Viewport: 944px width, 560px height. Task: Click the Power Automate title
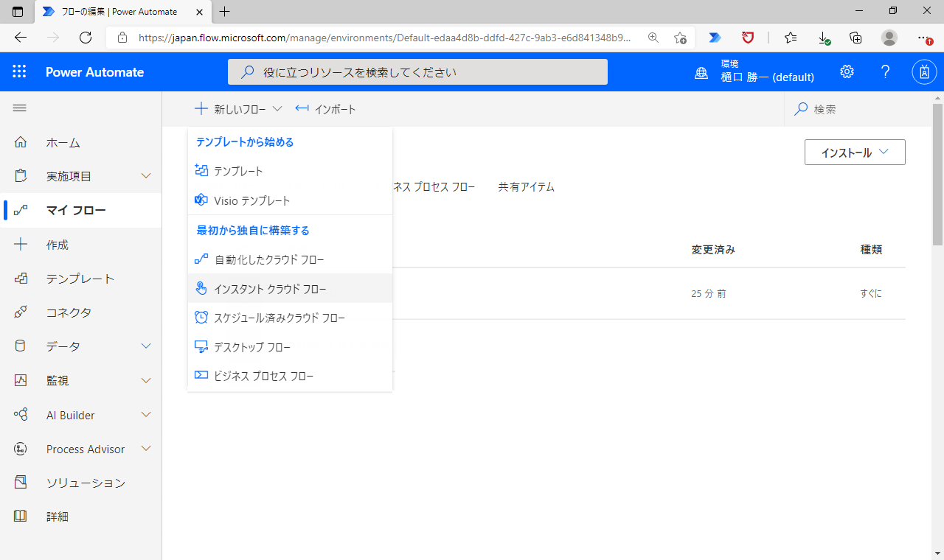coord(94,72)
